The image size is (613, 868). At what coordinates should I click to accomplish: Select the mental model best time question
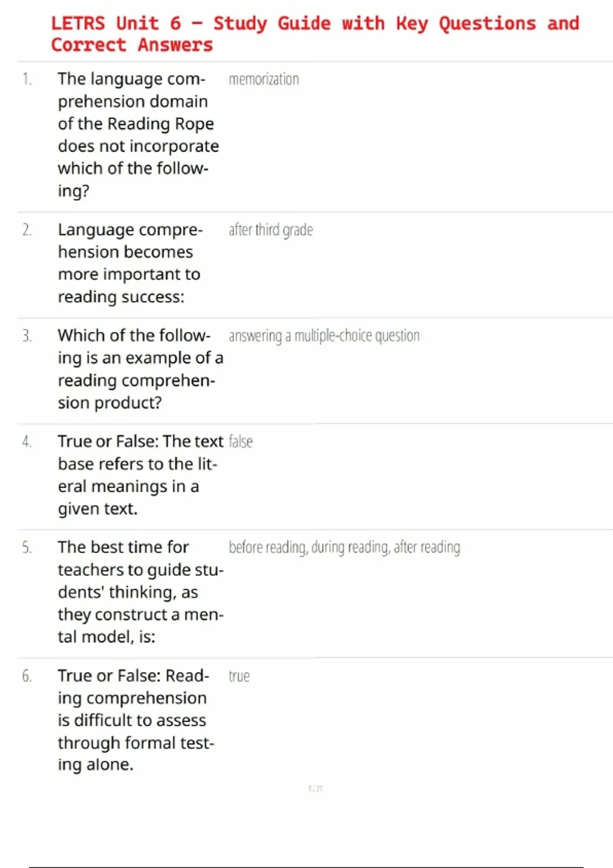click(x=140, y=592)
